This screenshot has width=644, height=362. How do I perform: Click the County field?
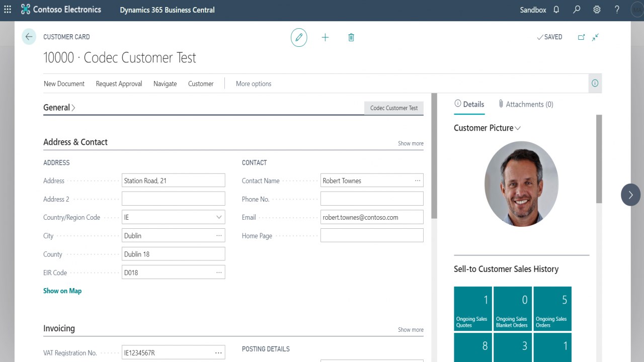click(173, 254)
